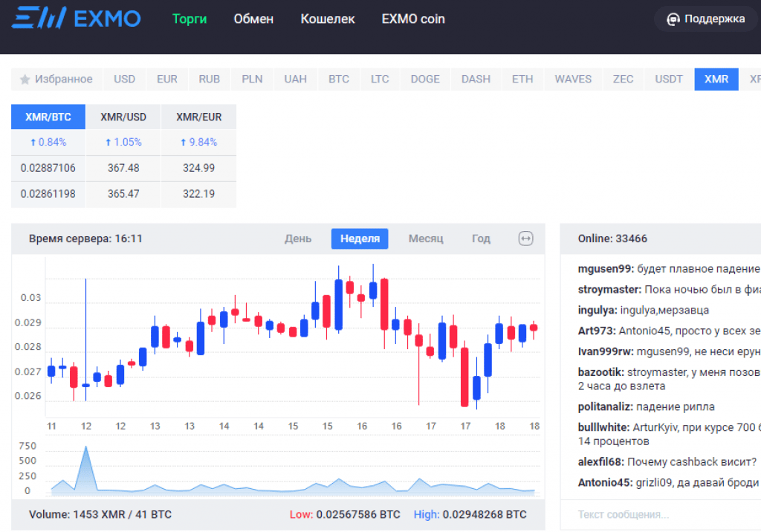This screenshot has width=761, height=532.
Task: Click the 367.48 price cell
Action: coord(123,168)
